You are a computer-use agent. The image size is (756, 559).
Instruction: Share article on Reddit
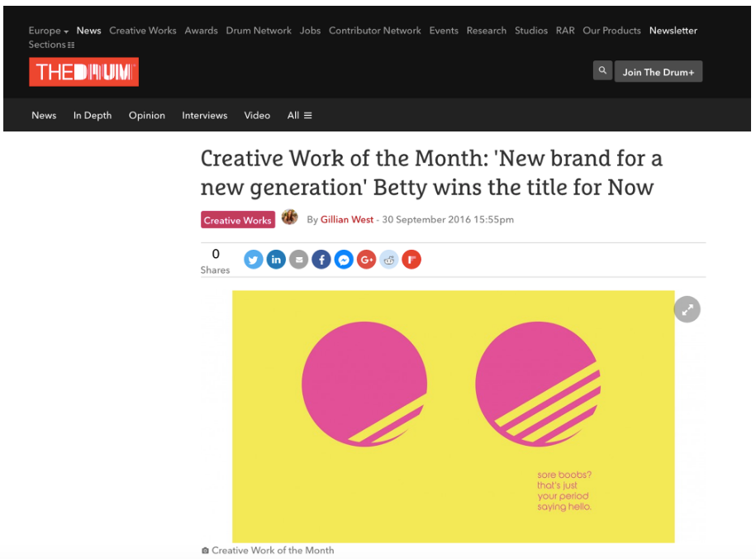pyautogui.click(x=389, y=260)
